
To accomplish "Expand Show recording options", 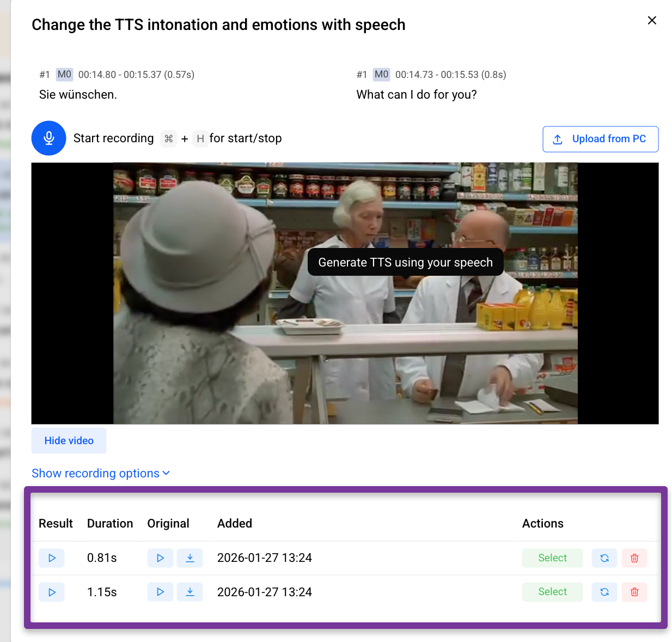I will pos(101,473).
